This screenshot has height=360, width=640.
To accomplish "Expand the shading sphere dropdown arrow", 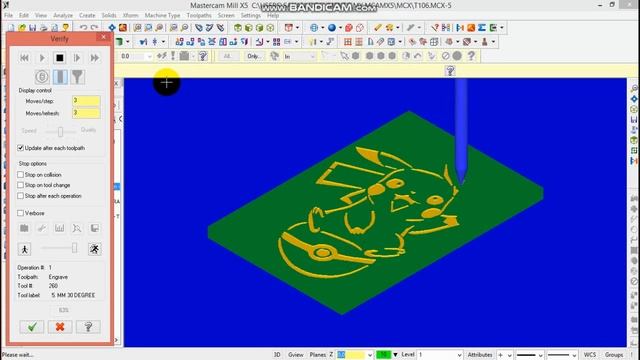I will 340,27.
